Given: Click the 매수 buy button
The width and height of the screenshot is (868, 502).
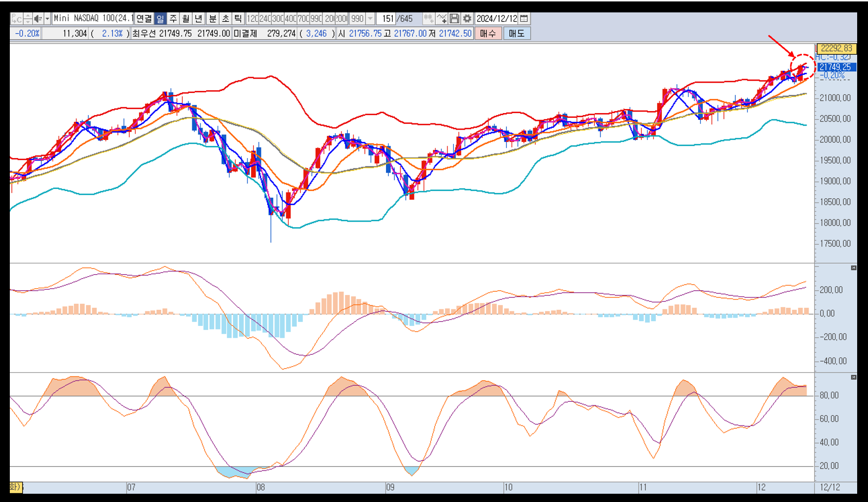Looking at the screenshot, I should tap(488, 34).
